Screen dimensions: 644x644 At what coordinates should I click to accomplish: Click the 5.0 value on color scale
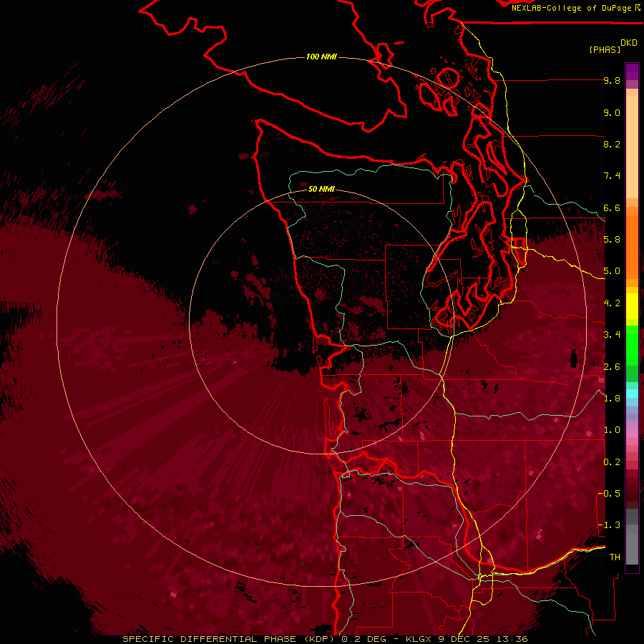[x=612, y=271]
